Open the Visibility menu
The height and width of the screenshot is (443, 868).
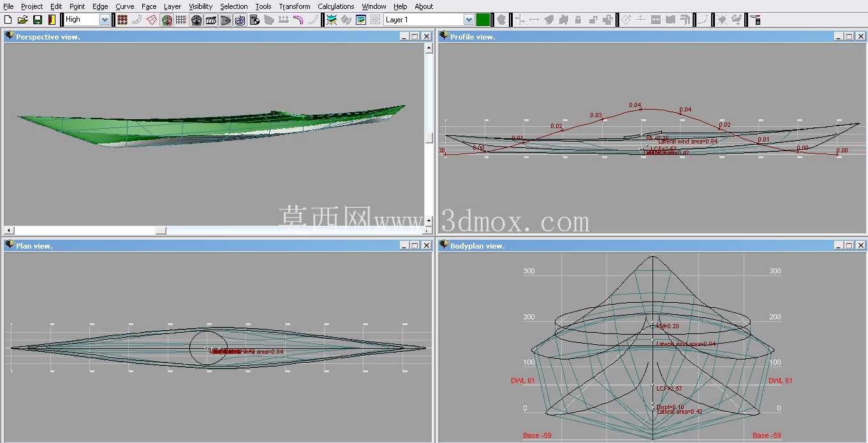(x=200, y=6)
